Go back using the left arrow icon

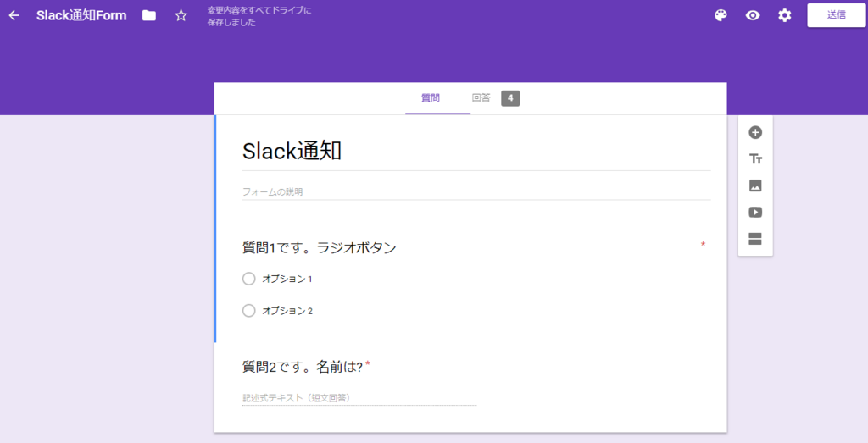[x=14, y=15]
